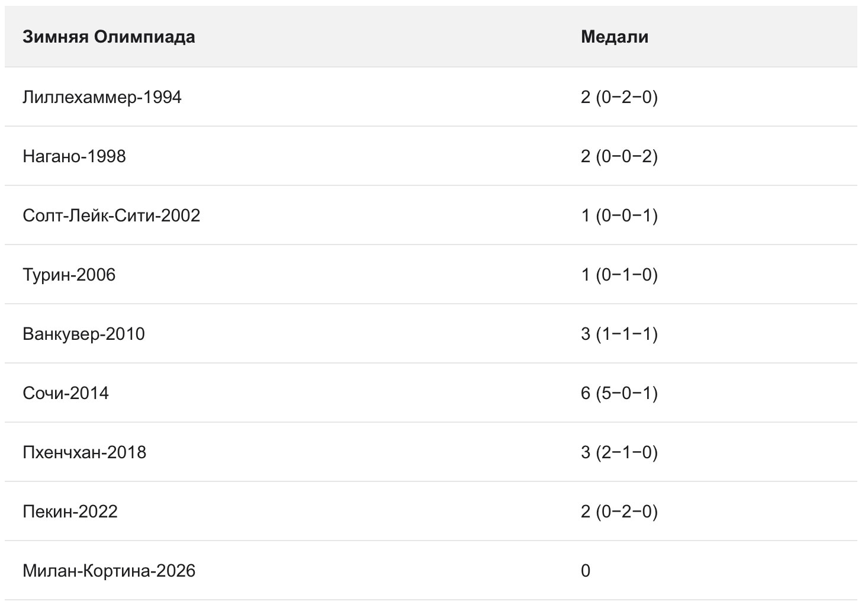The height and width of the screenshot is (611, 868).
Task: Click the Турин-2006 row label
Action: coord(69,274)
